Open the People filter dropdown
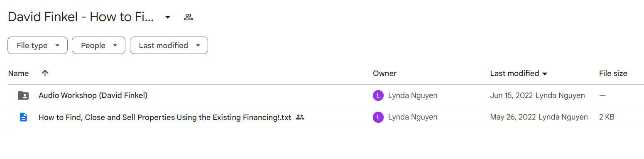The width and height of the screenshot is (644, 159). pyautogui.click(x=98, y=45)
